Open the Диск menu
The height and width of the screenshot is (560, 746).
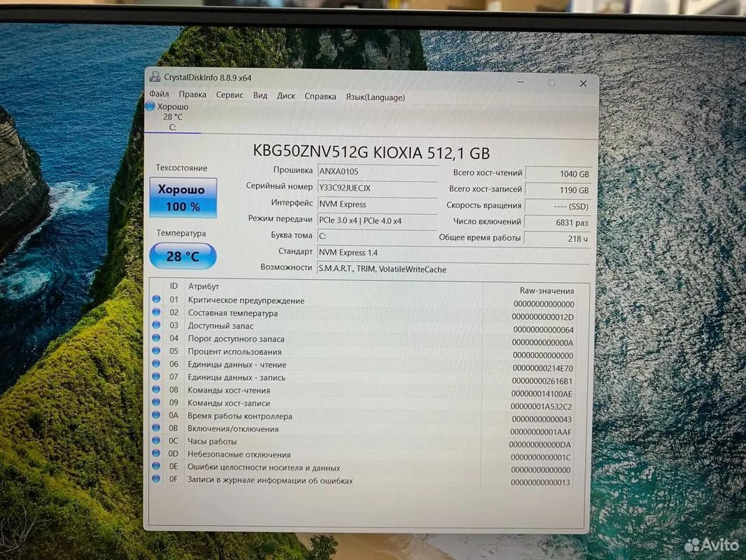[x=286, y=96]
